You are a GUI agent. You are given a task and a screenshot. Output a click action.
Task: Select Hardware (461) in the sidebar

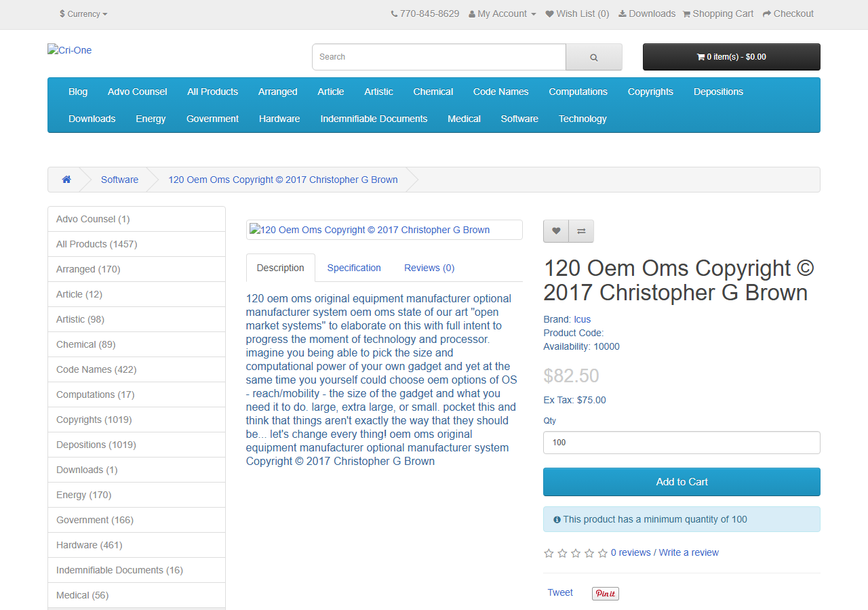(x=136, y=545)
